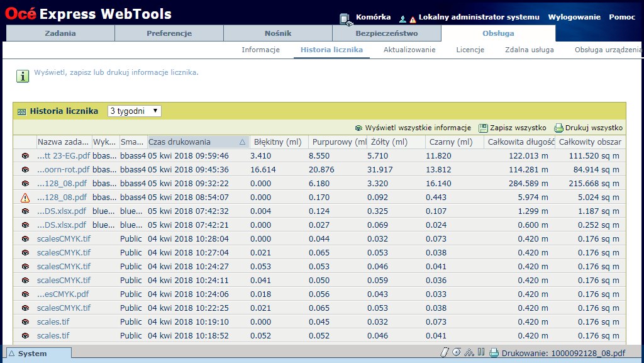Click the printer icon beside Drukowanie status

tap(494, 353)
